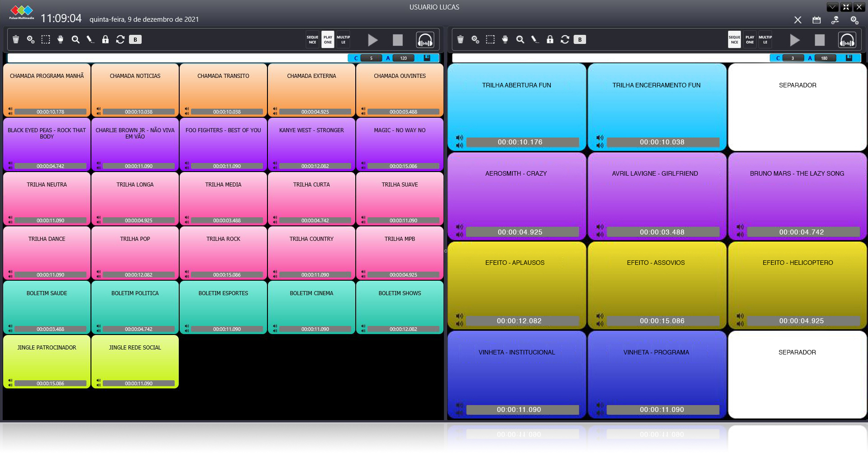
Task: Click the A field showing 180 in the right panel
Action: (825, 58)
